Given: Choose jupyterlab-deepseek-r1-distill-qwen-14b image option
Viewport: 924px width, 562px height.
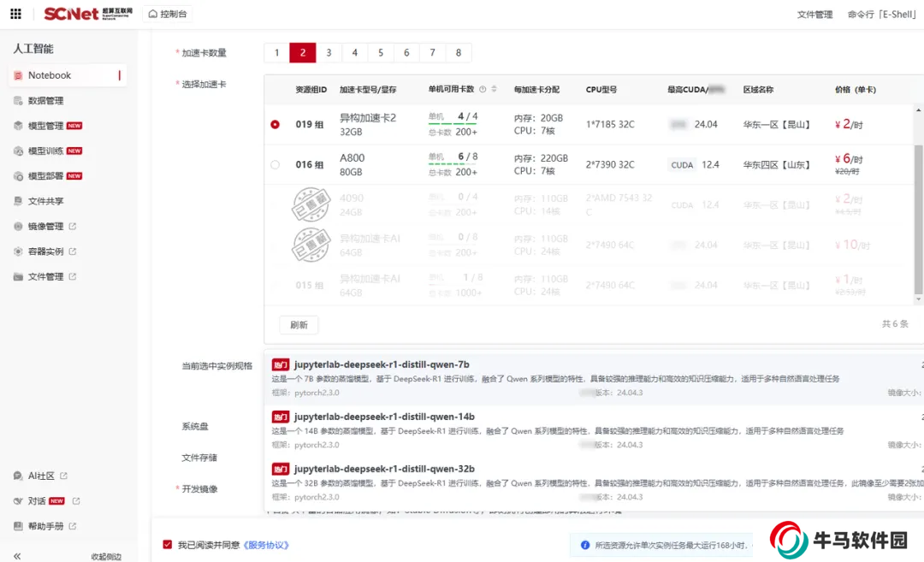Looking at the screenshot, I should (384, 417).
